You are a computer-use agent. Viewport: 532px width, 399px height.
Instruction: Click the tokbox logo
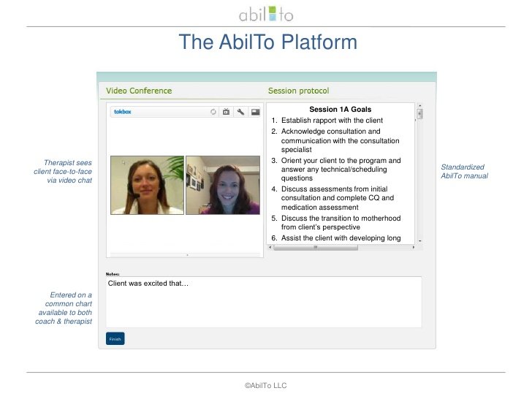click(x=123, y=112)
